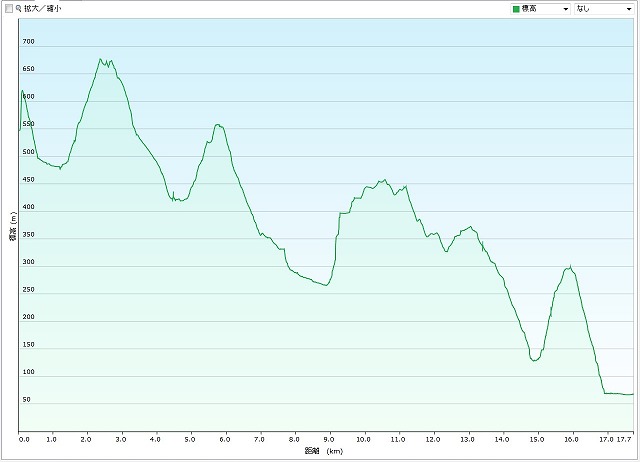Click the 0.0 label on the x-axis
640x462 pixels.
pyautogui.click(x=24, y=439)
